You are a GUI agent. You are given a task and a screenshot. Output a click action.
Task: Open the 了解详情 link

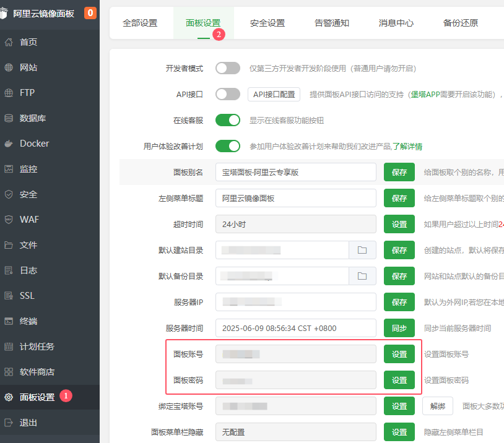point(407,147)
